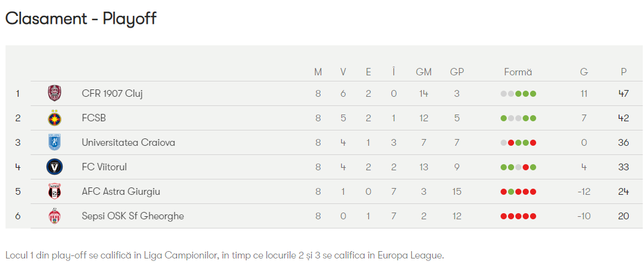Open AFC Astra Giurgiu team name
Screen dimensions: 644x264
click(x=121, y=192)
